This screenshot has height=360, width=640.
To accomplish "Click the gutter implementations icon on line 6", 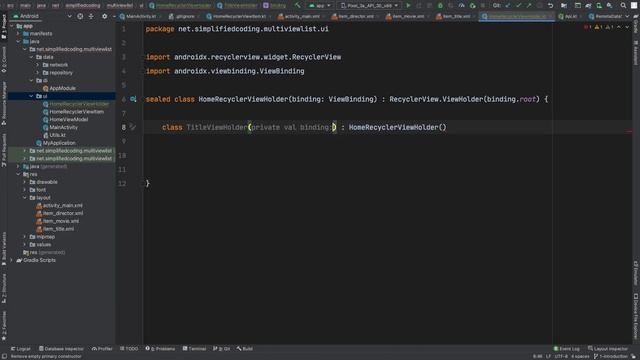I will click(133, 99).
